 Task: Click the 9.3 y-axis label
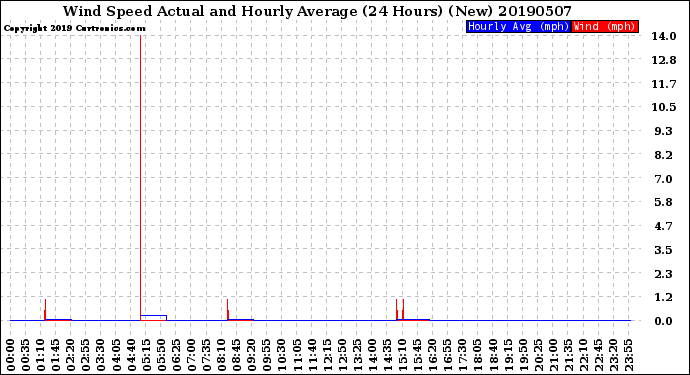click(664, 131)
